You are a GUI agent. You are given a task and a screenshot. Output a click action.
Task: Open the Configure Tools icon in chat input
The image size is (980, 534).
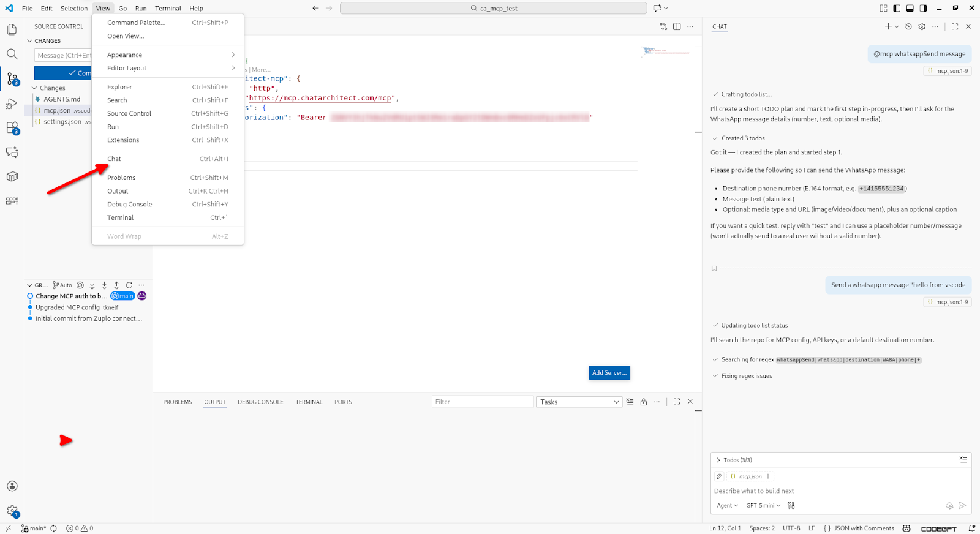[x=791, y=505]
